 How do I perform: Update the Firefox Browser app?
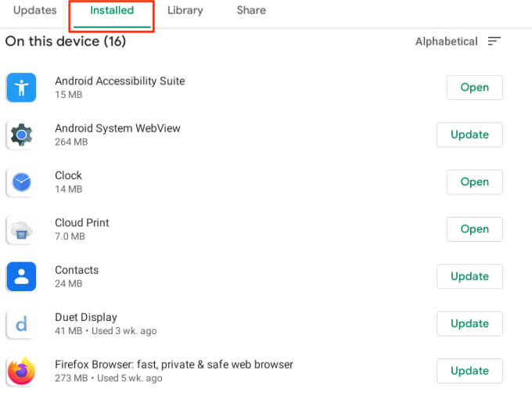(469, 371)
